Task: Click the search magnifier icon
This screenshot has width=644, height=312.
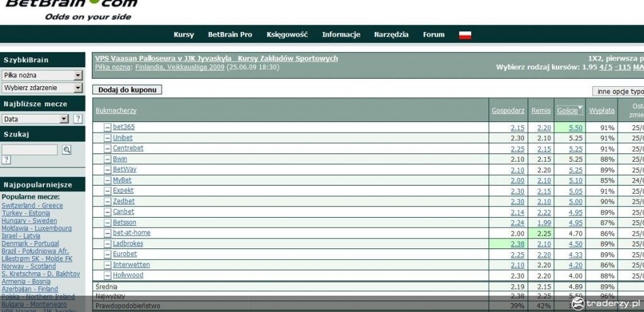Action: [x=67, y=150]
